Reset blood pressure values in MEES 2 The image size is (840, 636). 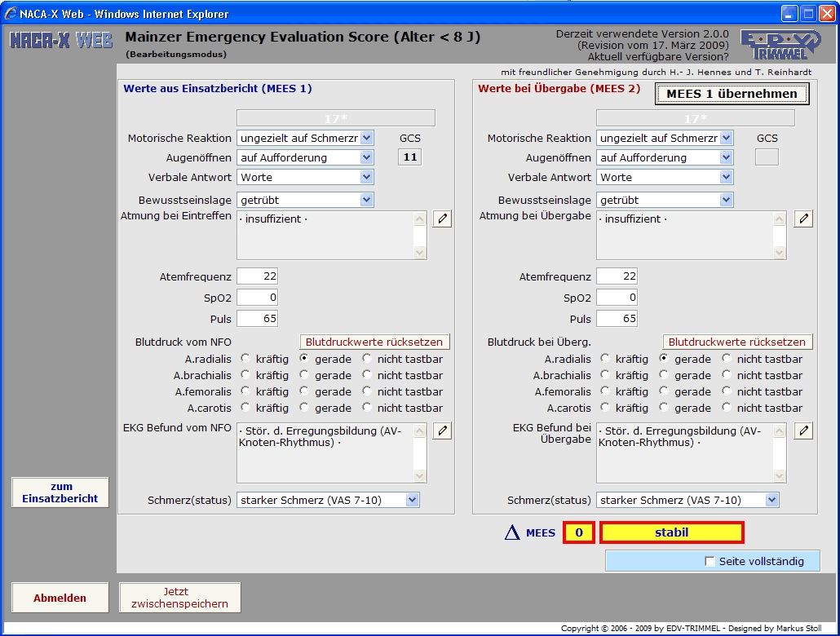coord(737,342)
